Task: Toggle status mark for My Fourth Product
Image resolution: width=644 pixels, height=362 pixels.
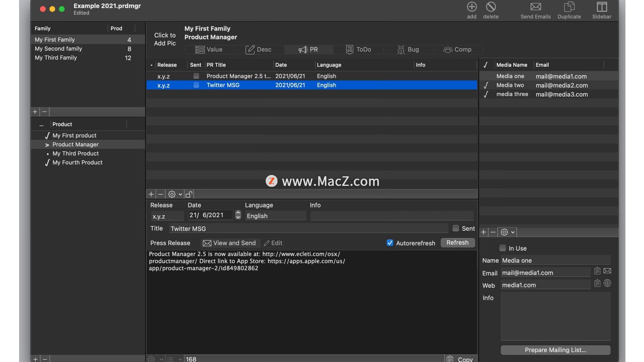Action: tap(47, 163)
